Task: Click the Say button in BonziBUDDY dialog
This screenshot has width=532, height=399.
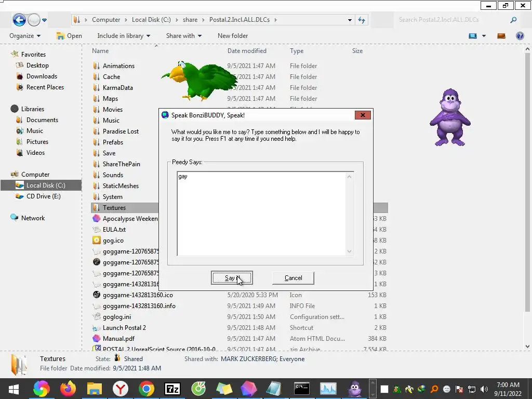Action: [x=232, y=278]
